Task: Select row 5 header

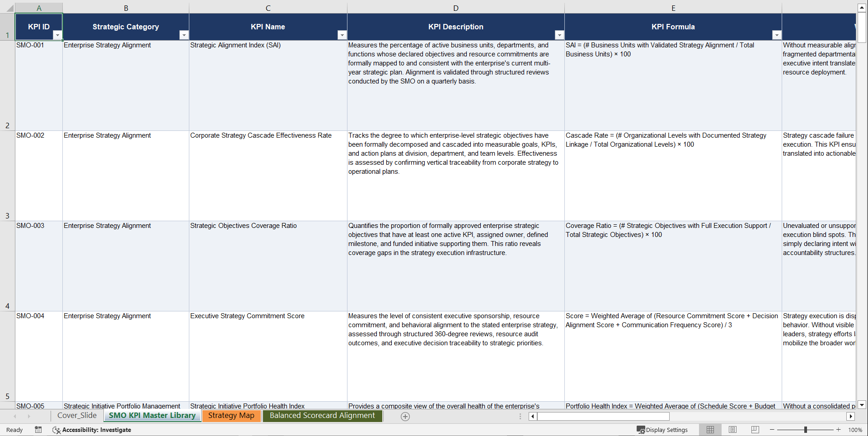Action: coord(7,357)
